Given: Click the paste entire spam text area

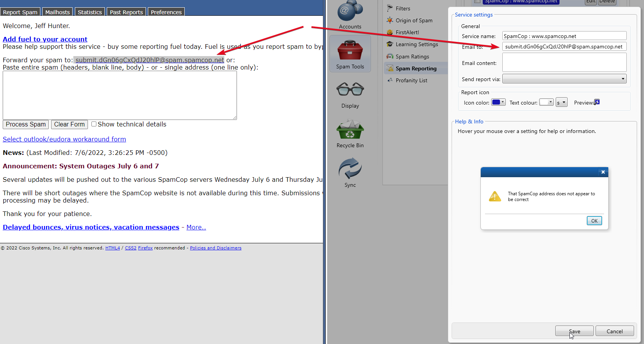Looking at the screenshot, I should [120, 95].
